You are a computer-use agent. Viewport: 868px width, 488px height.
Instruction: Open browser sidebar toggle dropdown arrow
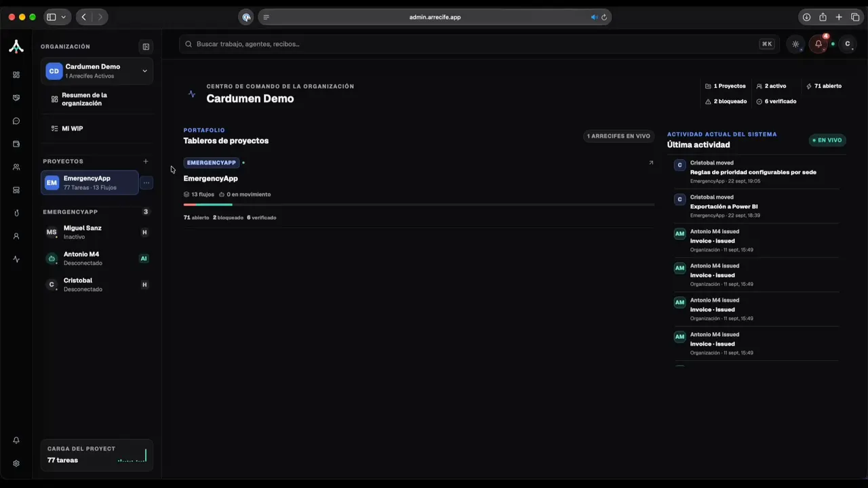click(64, 17)
